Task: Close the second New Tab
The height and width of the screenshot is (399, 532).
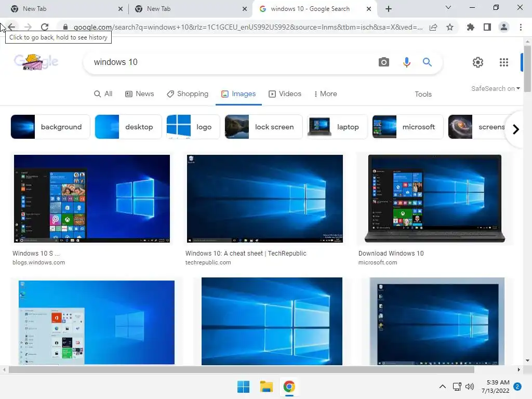Action: click(245, 9)
